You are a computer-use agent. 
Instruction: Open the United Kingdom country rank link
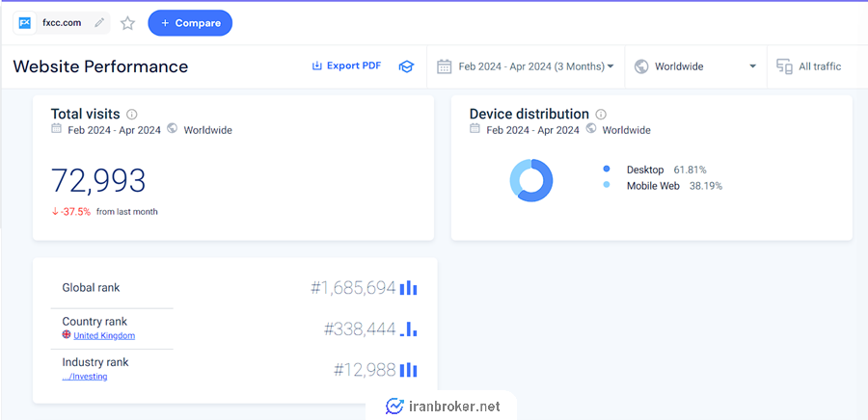tap(104, 336)
